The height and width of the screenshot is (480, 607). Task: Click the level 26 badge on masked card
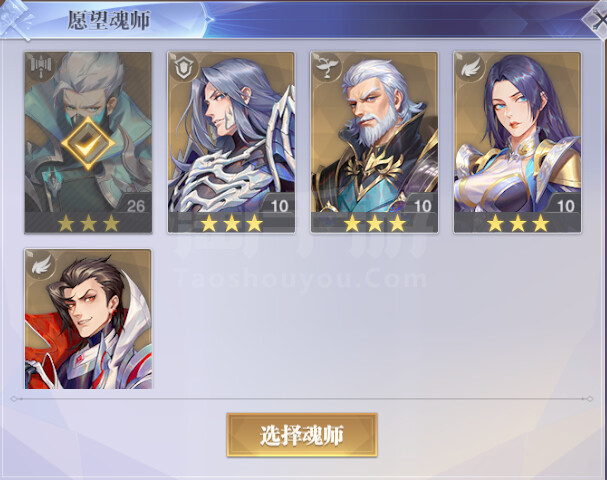pos(135,206)
